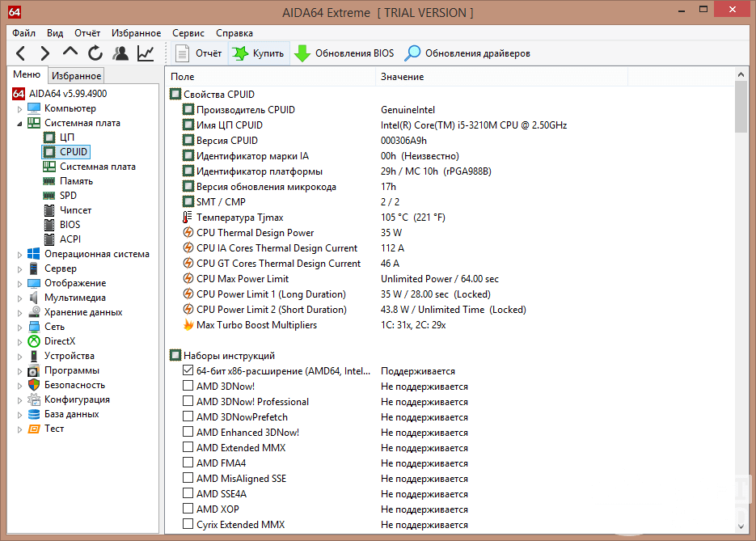Click the scrollbar up arrow
Viewport: 756px width, 541px height.
click(x=741, y=74)
